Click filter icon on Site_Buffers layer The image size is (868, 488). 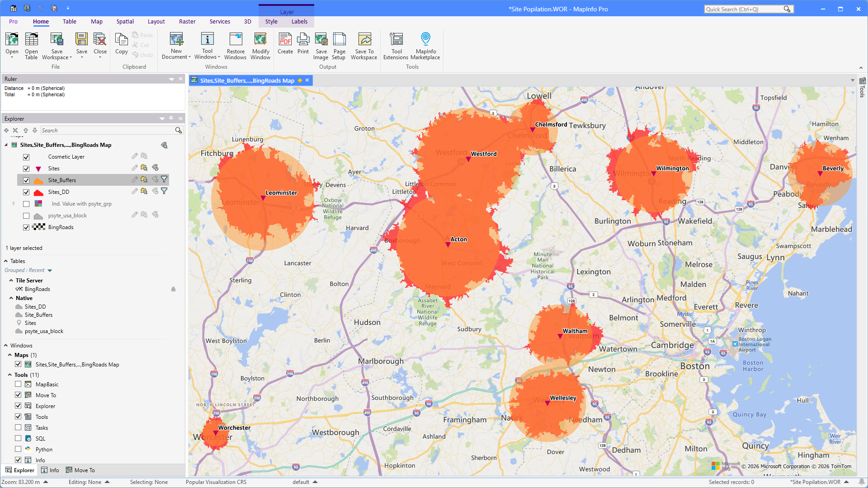(164, 179)
